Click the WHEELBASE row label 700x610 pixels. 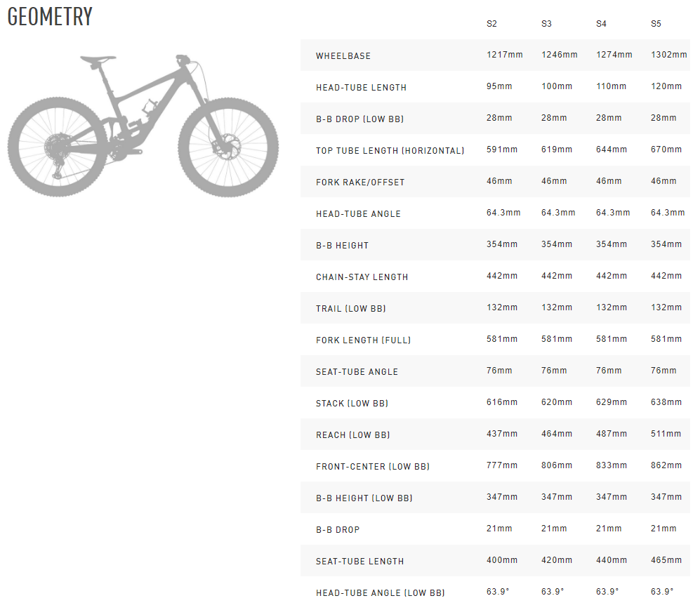coord(343,56)
